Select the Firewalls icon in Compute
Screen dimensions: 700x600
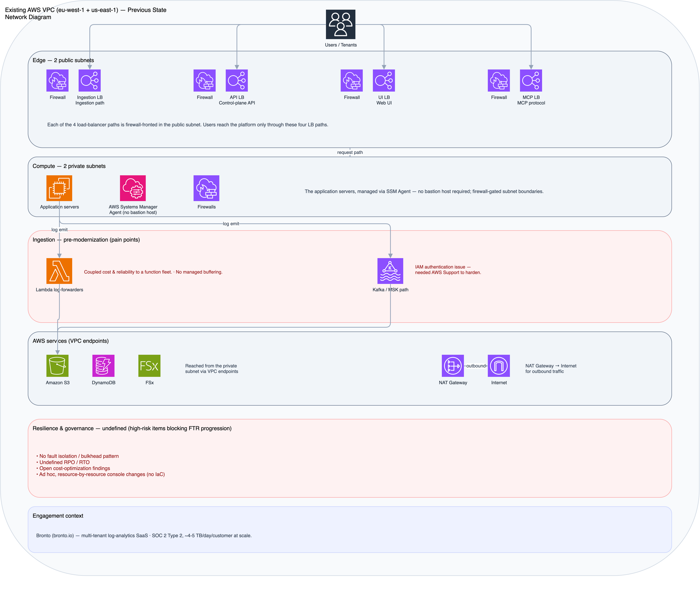(206, 188)
